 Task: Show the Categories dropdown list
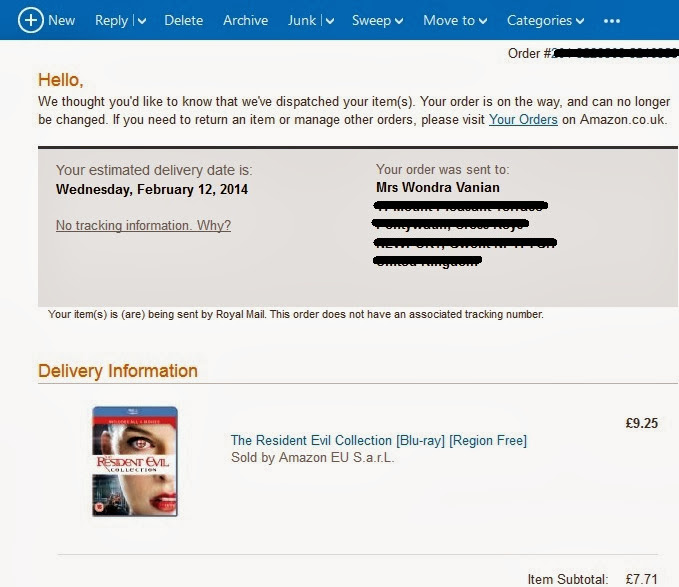click(545, 20)
